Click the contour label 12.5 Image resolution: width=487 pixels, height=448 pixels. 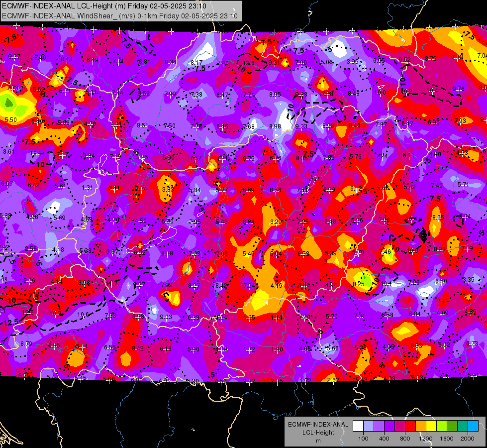pyautogui.click(x=11, y=323)
